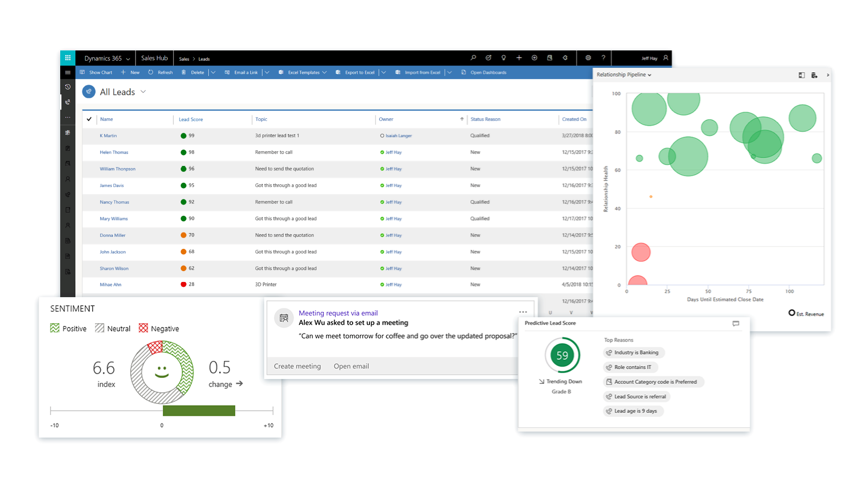Click the smiley face in sentiment donut
The height and width of the screenshot is (488, 868).
pos(162,371)
